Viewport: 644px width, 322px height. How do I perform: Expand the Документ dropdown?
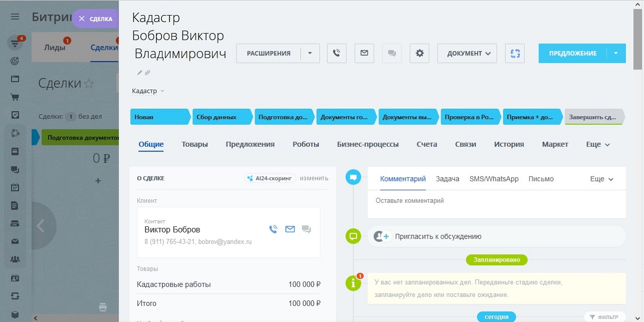point(467,53)
